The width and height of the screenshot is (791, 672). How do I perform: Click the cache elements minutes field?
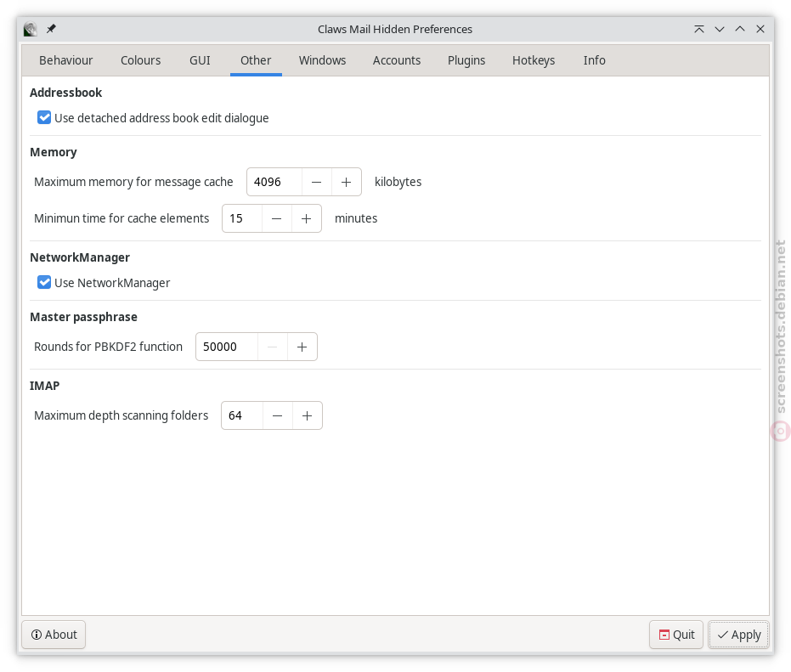pyautogui.click(x=242, y=218)
